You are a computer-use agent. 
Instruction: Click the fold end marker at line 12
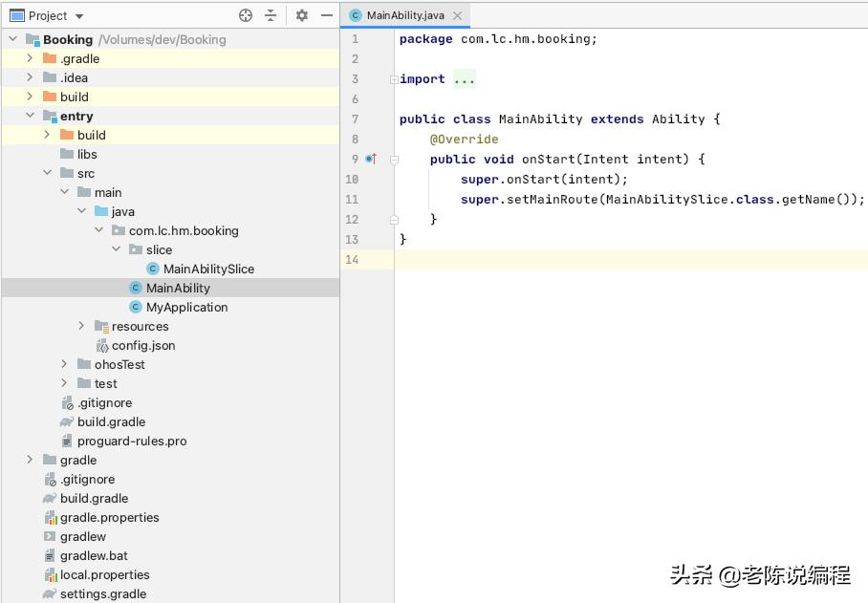[x=394, y=220]
